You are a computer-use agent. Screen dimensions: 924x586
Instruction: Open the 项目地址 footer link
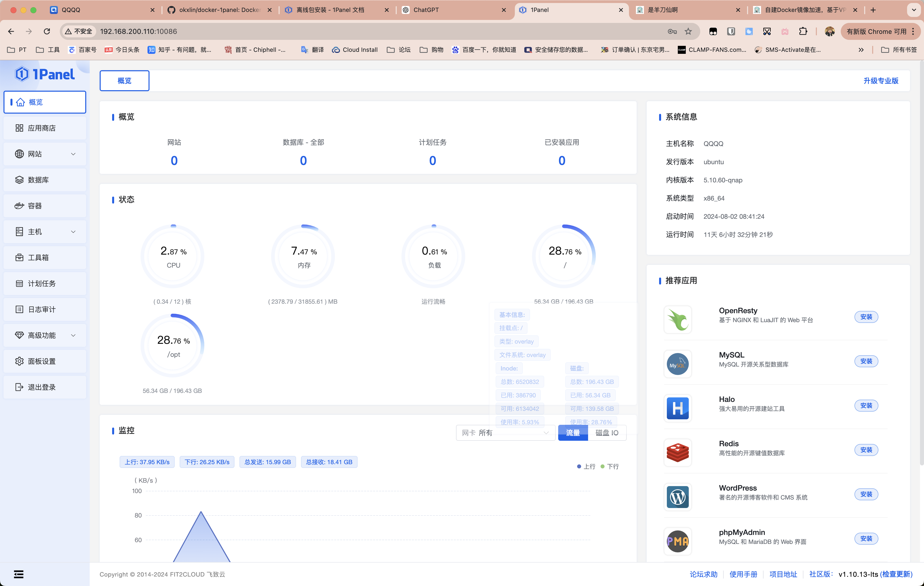click(x=783, y=574)
